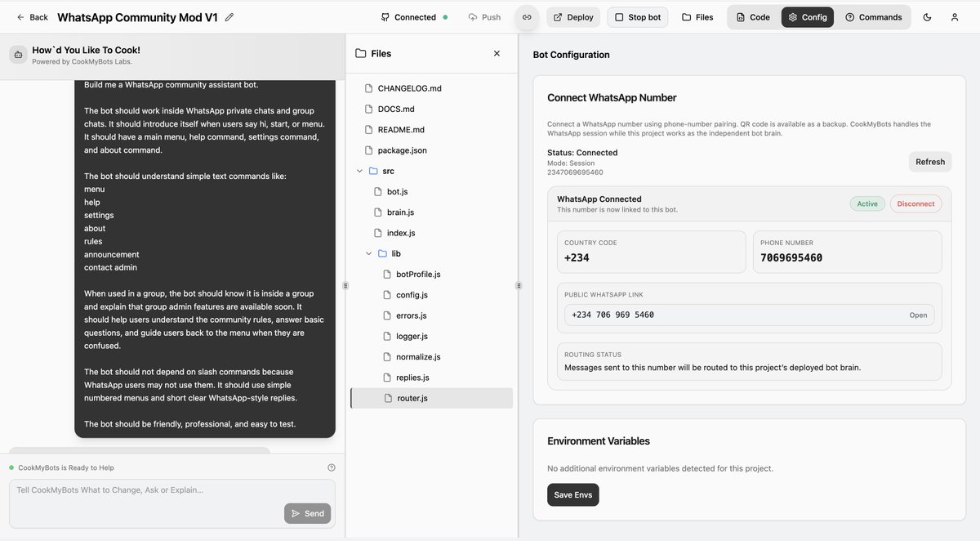The height and width of the screenshot is (541, 980).
Task: Click the help question-mark icon
Action: coord(331,468)
